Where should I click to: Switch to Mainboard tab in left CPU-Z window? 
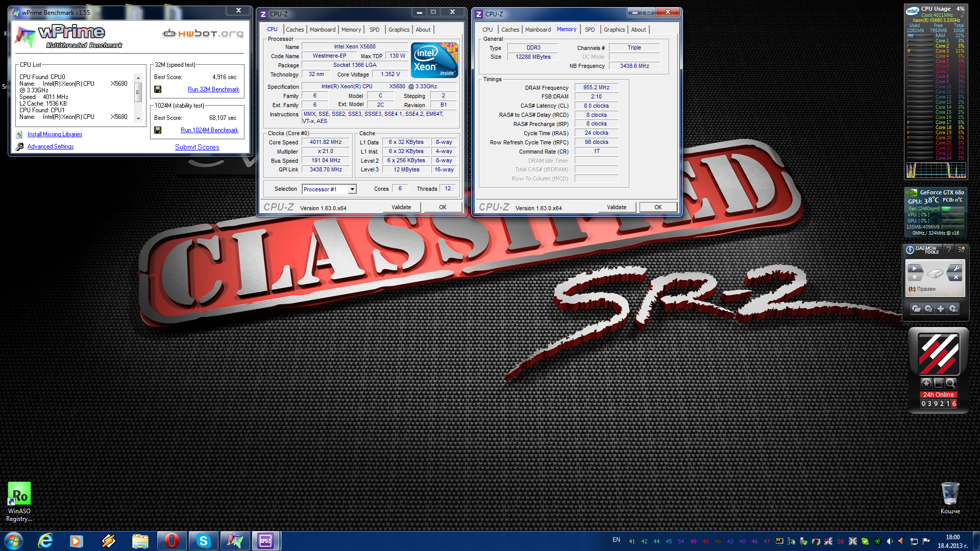tap(323, 30)
